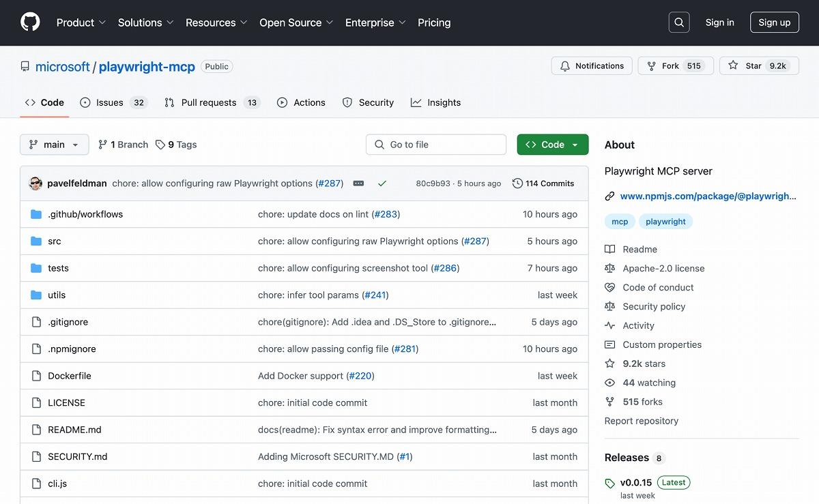Click the fork icon in Fork button

coord(652,66)
